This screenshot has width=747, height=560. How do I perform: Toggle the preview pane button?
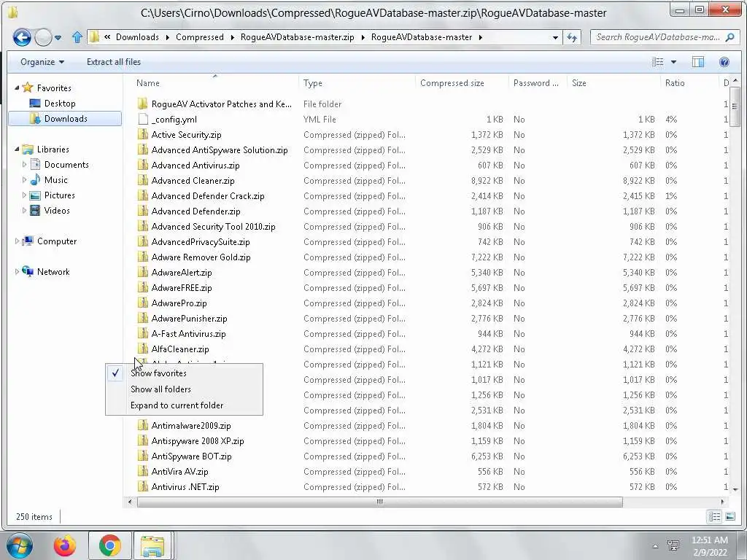[x=698, y=62]
